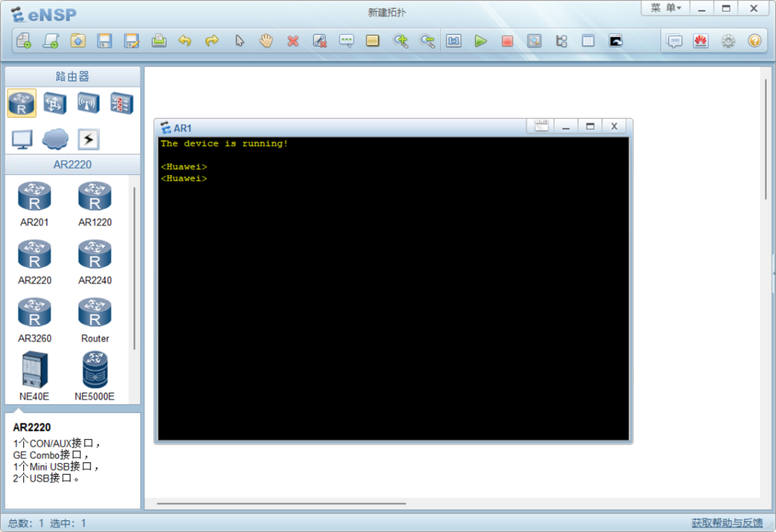The width and height of the screenshot is (776, 532).
Task: Pick the generic Router model
Action: tap(95, 320)
